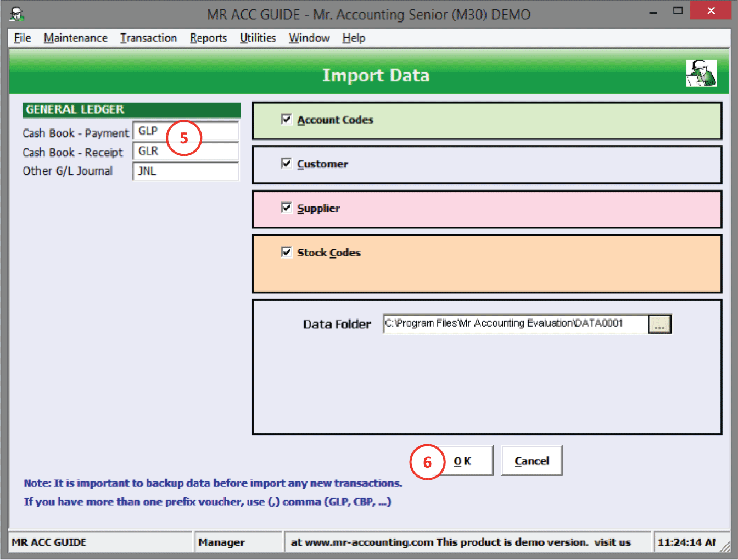Click the Cash Book - Receipt label
Image resolution: width=738 pixels, height=560 pixels.
click(x=73, y=152)
